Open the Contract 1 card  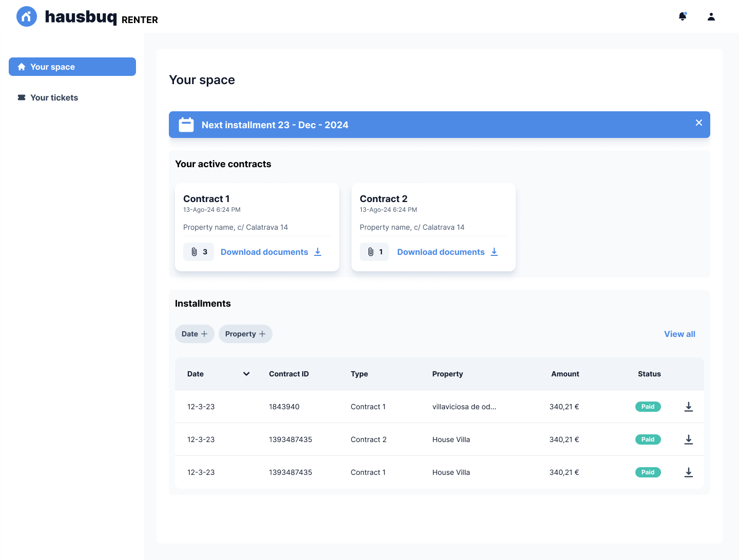click(x=257, y=210)
